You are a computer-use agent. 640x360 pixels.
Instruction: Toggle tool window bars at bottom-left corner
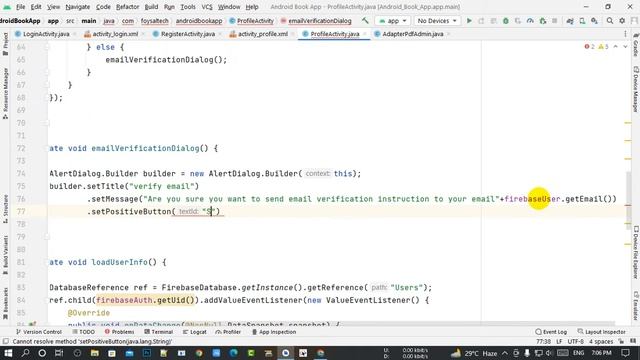(x=5, y=341)
